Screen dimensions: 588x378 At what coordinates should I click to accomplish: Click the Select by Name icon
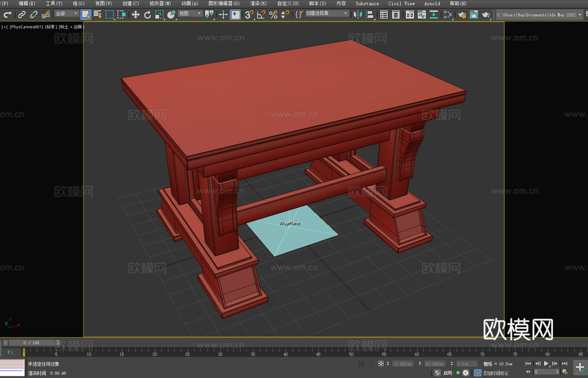(98, 15)
